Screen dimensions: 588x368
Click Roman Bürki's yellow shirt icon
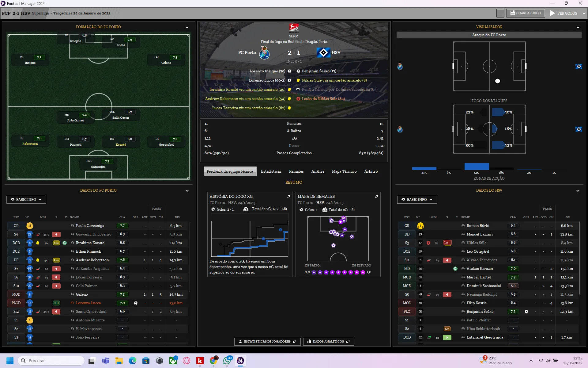[x=420, y=226]
